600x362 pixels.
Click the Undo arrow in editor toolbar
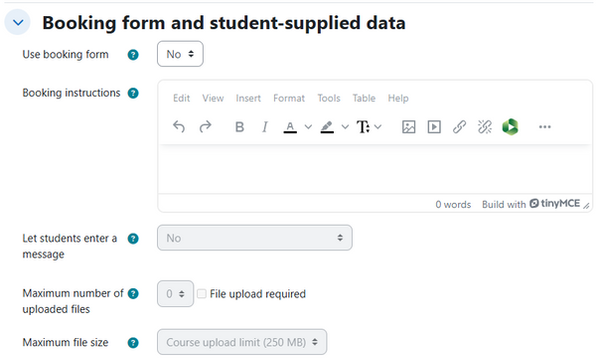click(x=179, y=127)
